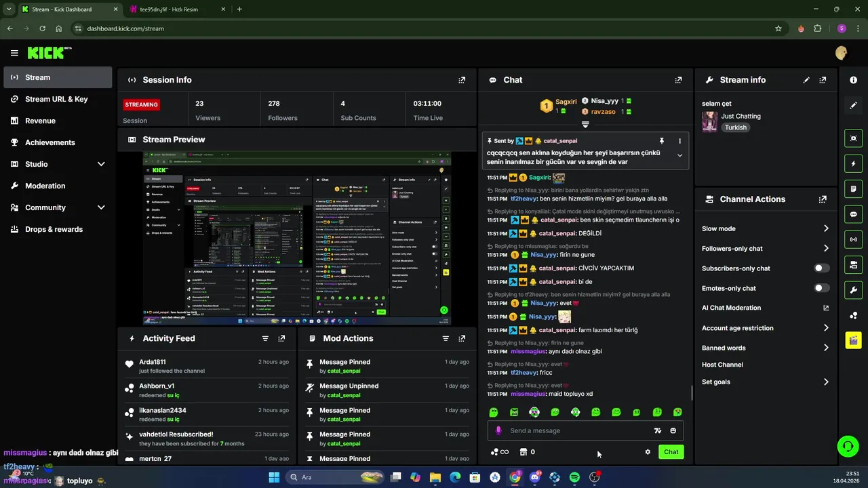Open pinned message three-dot options

coord(679,141)
